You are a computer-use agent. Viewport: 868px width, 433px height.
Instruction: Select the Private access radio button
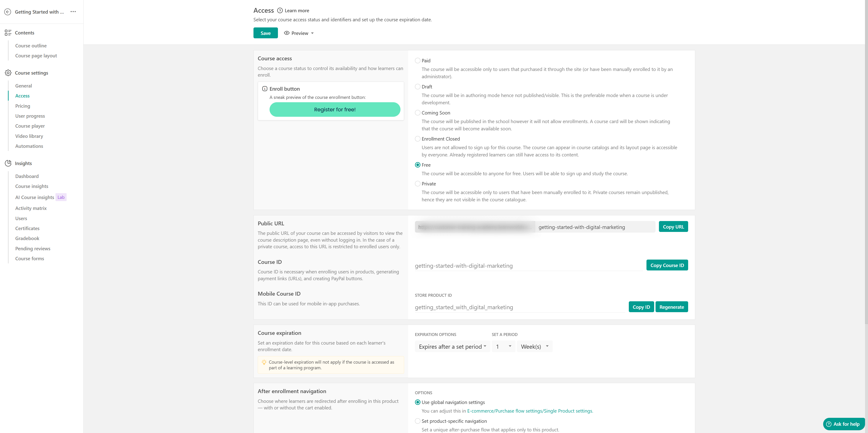point(417,184)
